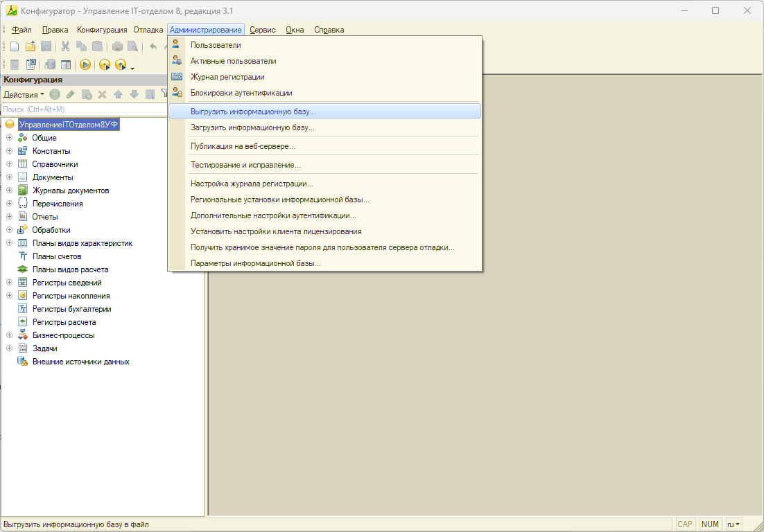Choose Тестирование и исправление option
Image resolution: width=764 pixels, height=532 pixels.
245,165
